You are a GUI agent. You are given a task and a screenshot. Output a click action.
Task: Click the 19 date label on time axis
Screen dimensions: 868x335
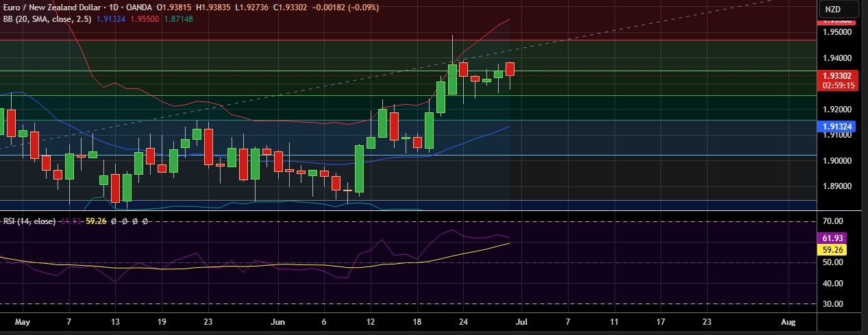[162, 321]
